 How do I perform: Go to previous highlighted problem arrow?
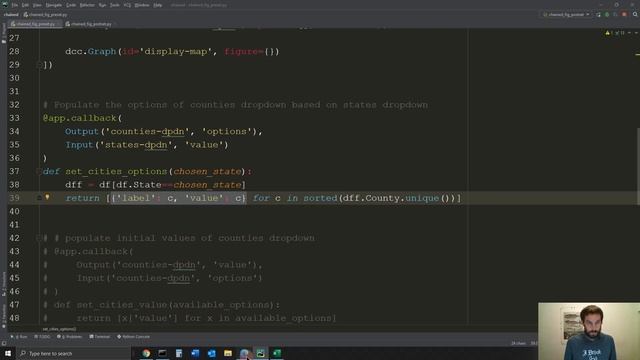pos(629,33)
